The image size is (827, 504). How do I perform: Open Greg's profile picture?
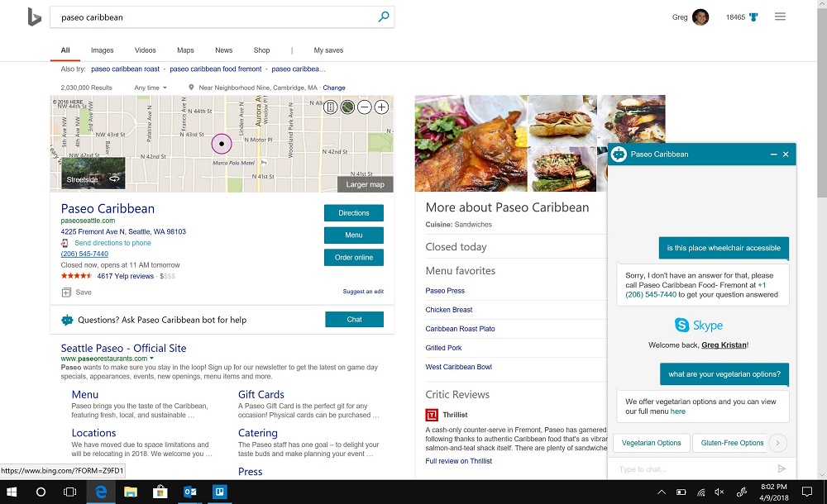(x=700, y=17)
